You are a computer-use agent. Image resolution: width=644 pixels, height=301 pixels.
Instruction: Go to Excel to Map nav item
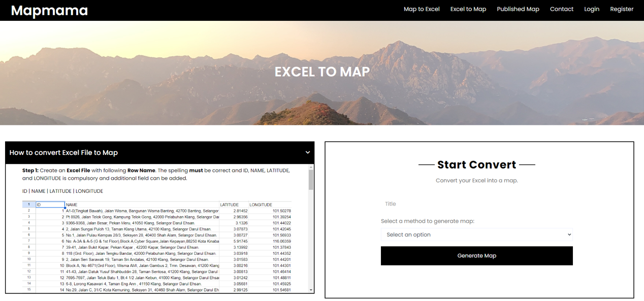[x=468, y=9]
